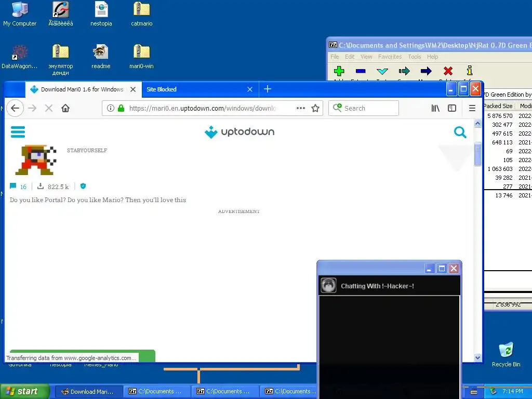Open the DataWagon shortcut on desktop
This screenshot has width=532, height=399.
click(x=20, y=57)
